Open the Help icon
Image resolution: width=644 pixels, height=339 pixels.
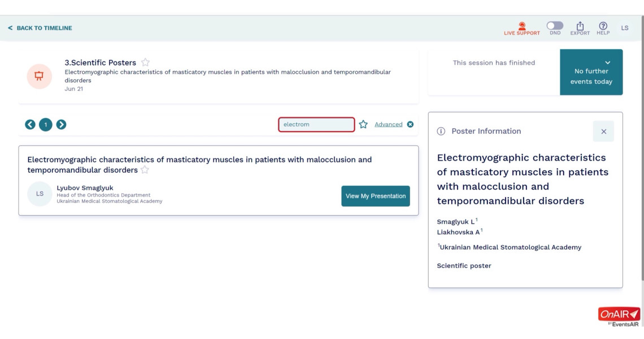coord(603,26)
